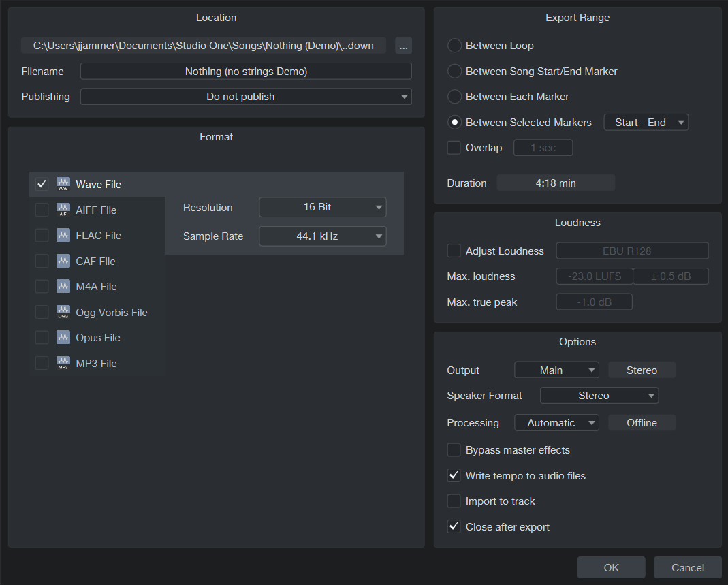The height and width of the screenshot is (585, 728).
Task: Enable Import to track checkbox
Action: click(x=454, y=501)
